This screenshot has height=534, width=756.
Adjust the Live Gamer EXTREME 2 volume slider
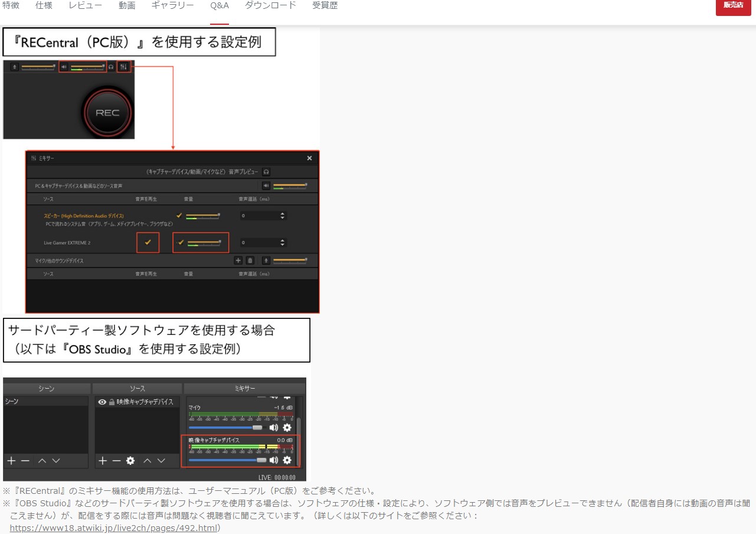point(205,243)
